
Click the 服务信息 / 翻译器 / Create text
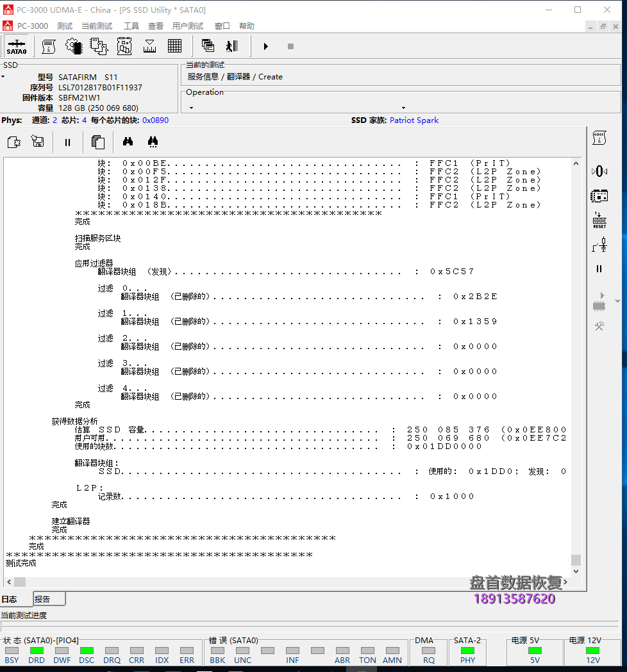[x=235, y=77]
